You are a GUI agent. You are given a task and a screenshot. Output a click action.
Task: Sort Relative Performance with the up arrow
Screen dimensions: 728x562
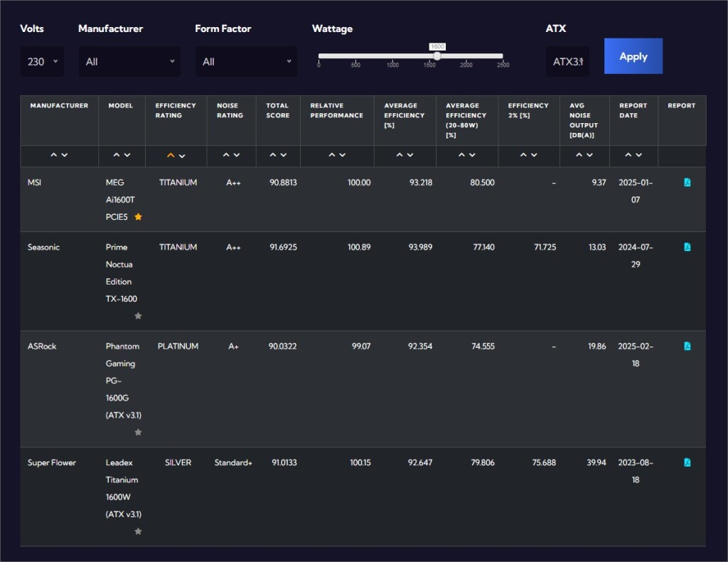(332, 155)
